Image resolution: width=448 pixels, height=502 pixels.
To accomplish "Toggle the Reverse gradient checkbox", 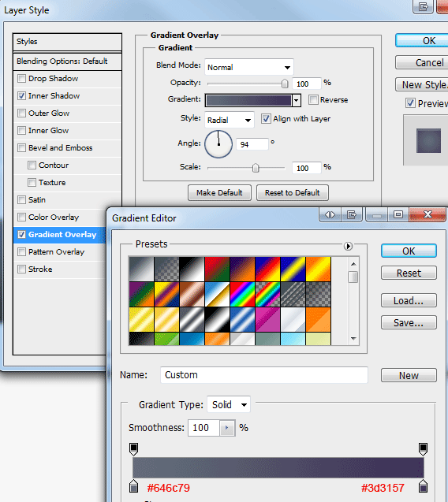I will coord(313,99).
